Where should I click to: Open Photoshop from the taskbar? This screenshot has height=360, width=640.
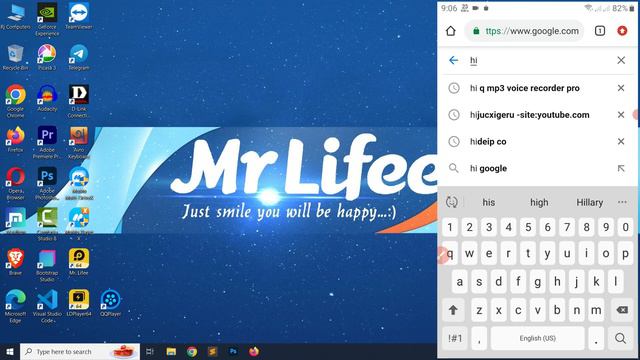pyautogui.click(x=233, y=351)
